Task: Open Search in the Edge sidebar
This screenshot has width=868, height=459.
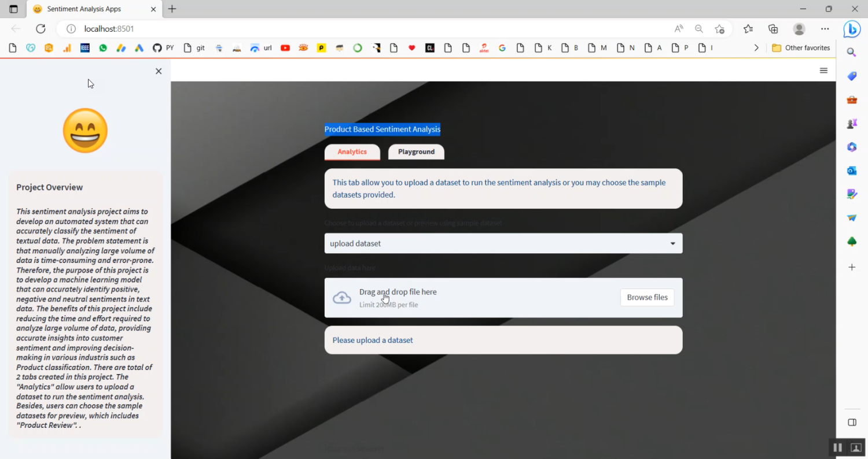Action: click(852, 53)
